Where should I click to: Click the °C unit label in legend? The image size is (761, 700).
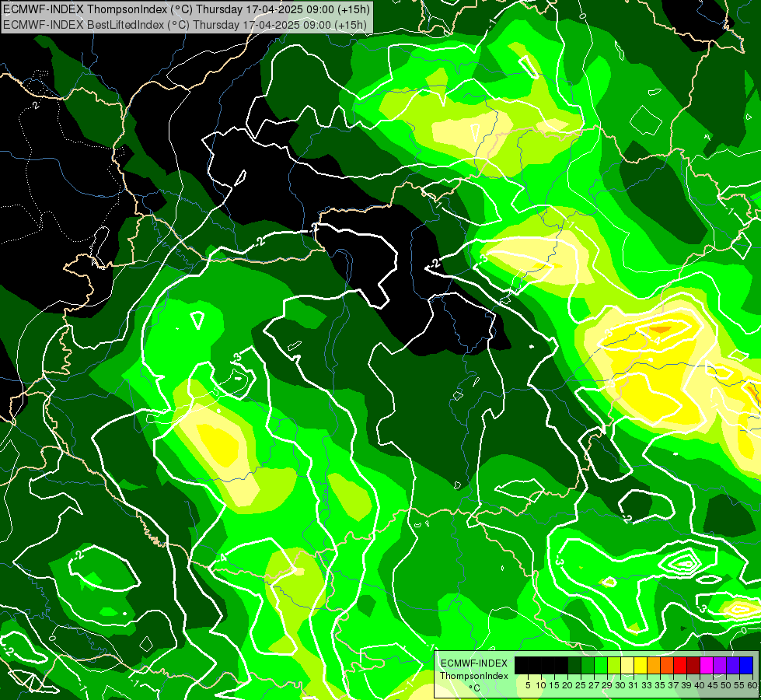tap(474, 688)
